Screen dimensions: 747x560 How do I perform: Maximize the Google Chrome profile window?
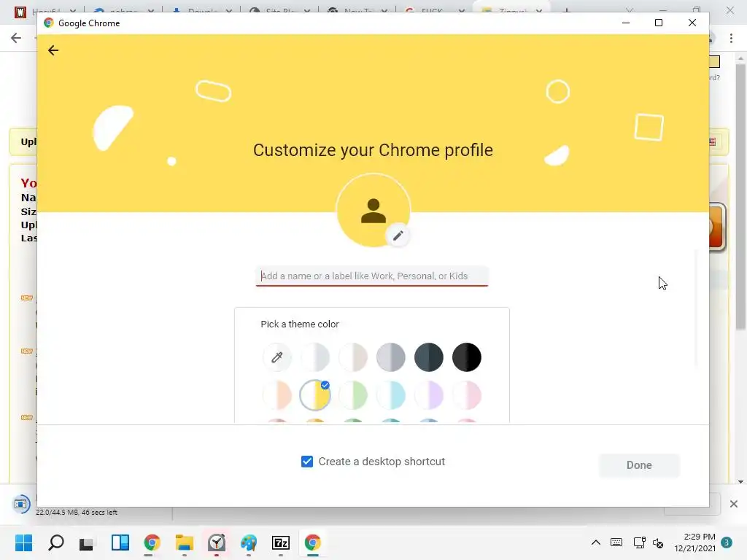(659, 23)
